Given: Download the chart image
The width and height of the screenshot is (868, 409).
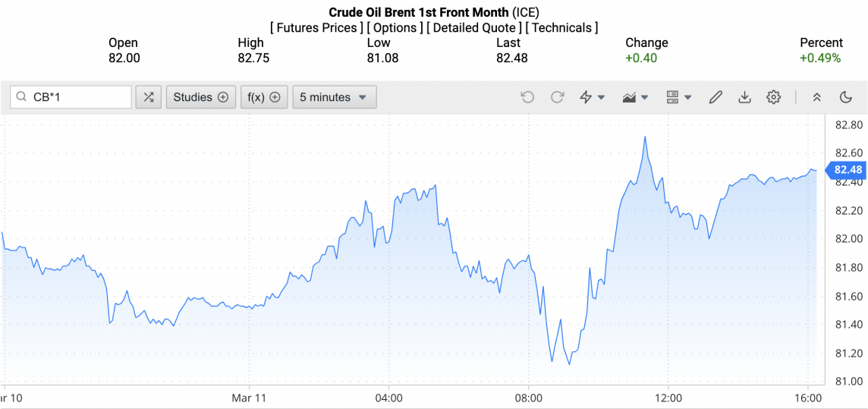Looking at the screenshot, I should 744,97.
